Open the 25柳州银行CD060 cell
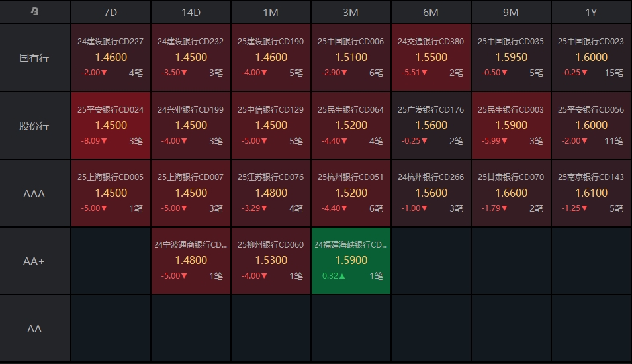632x364 pixels. 271,261
